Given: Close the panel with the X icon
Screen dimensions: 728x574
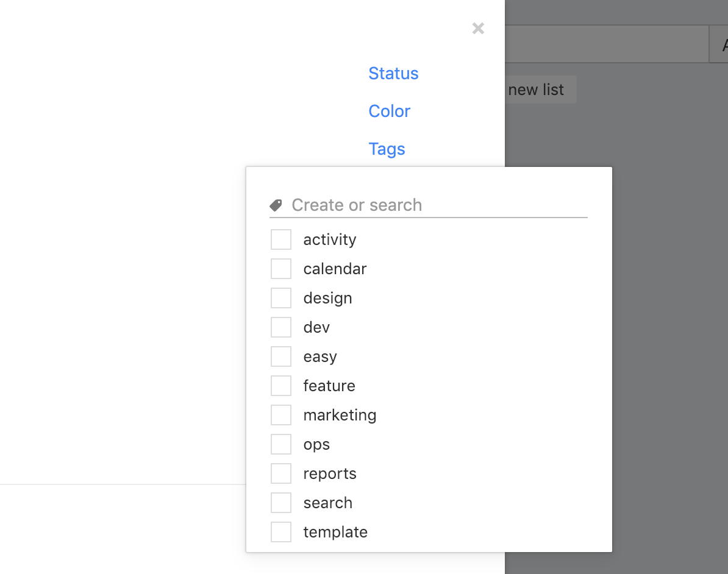Looking at the screenshot, I should click(478, 28).
